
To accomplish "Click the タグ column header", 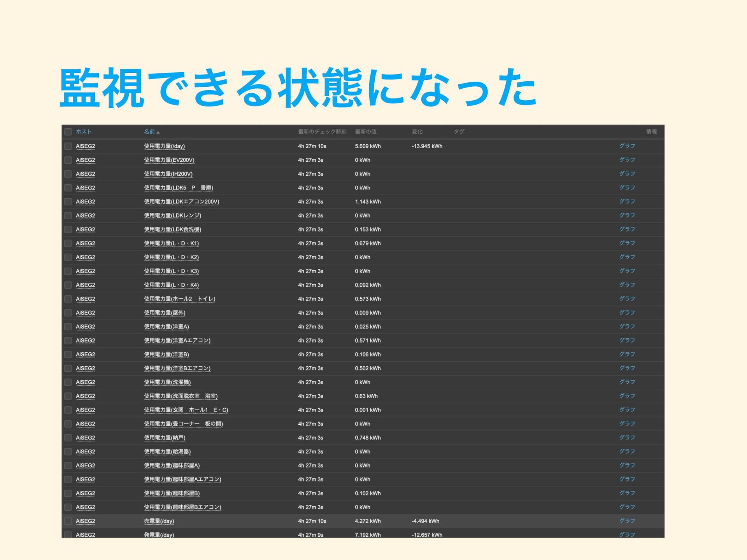I will 459,132.
